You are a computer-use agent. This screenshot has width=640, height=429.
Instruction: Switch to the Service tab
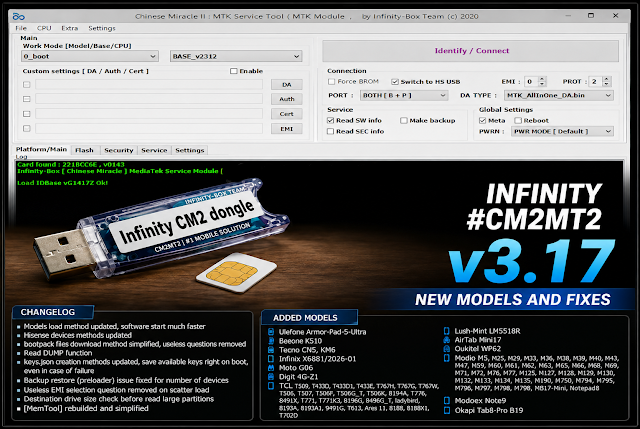tap(154, 150)
